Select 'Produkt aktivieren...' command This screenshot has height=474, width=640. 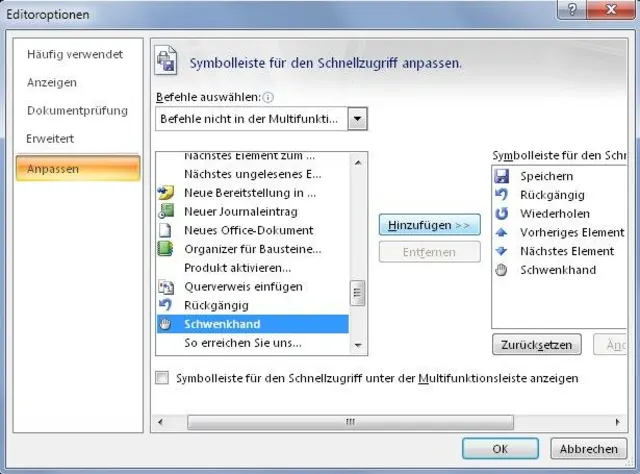253,268
